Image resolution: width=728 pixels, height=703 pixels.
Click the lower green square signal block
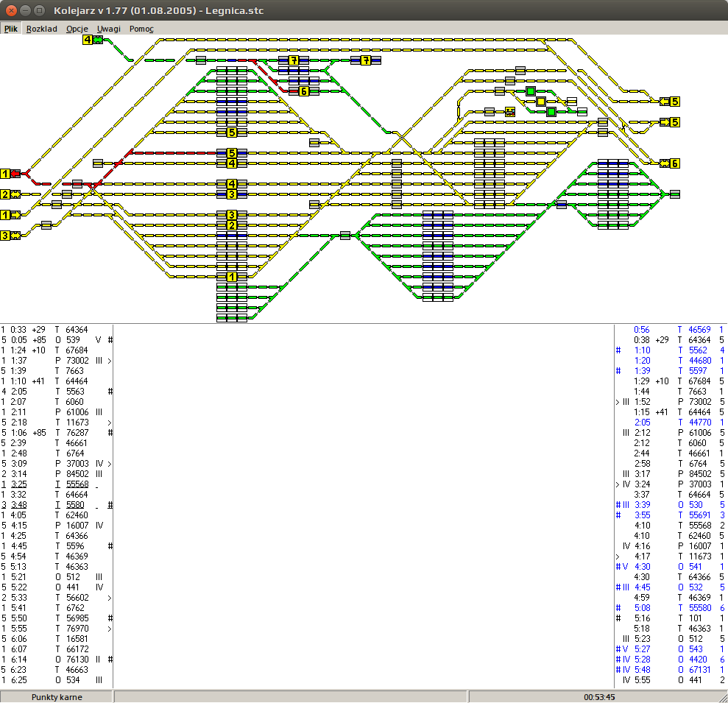(551, 111)
